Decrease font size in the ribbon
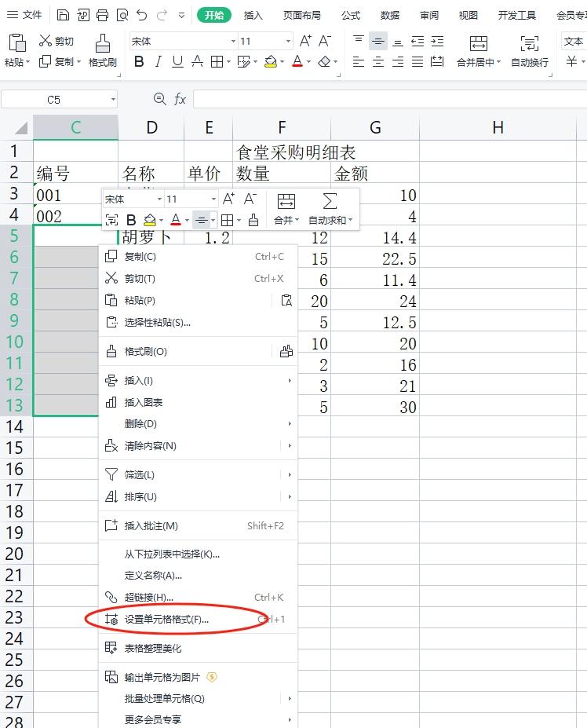Viewport: 587px width, 728px height. tap(325, 42)
